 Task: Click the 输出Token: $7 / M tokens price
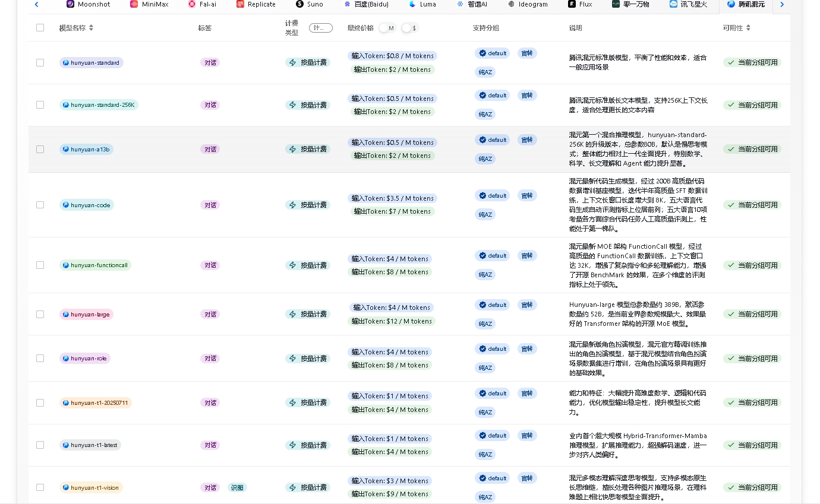tap(392, 211)
